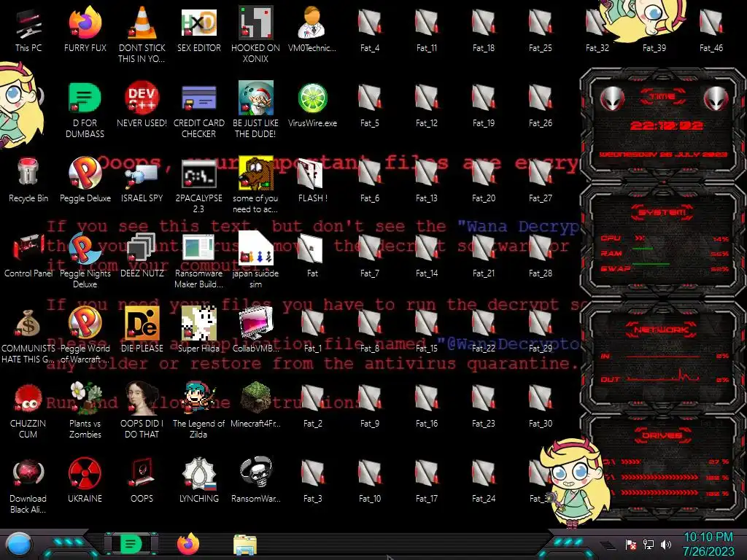Select the Fat_4 file

point(370,29)
